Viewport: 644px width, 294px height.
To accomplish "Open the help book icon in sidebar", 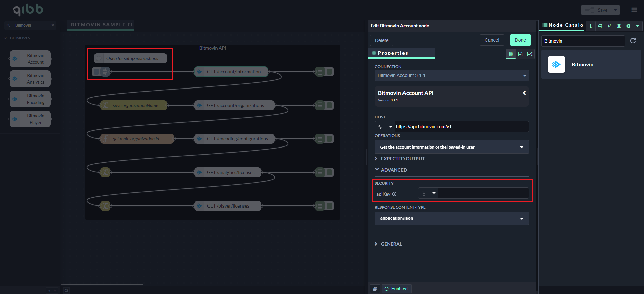I will [600, 26].
